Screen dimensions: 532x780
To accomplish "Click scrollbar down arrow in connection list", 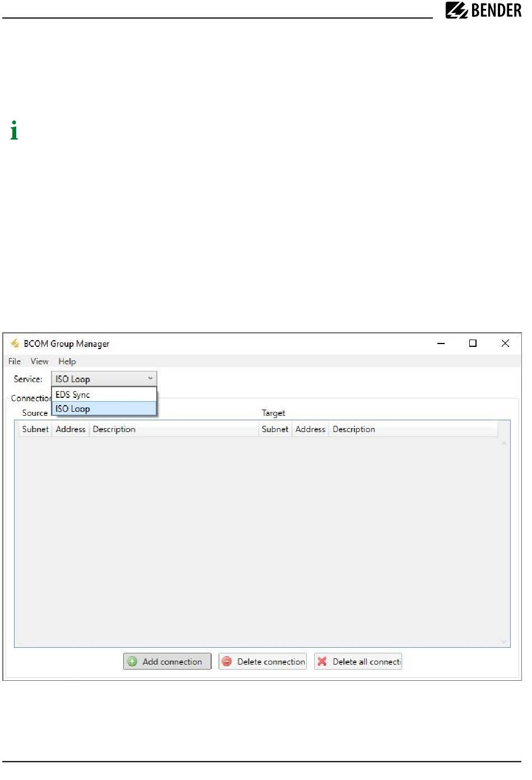I will point(504,641).
